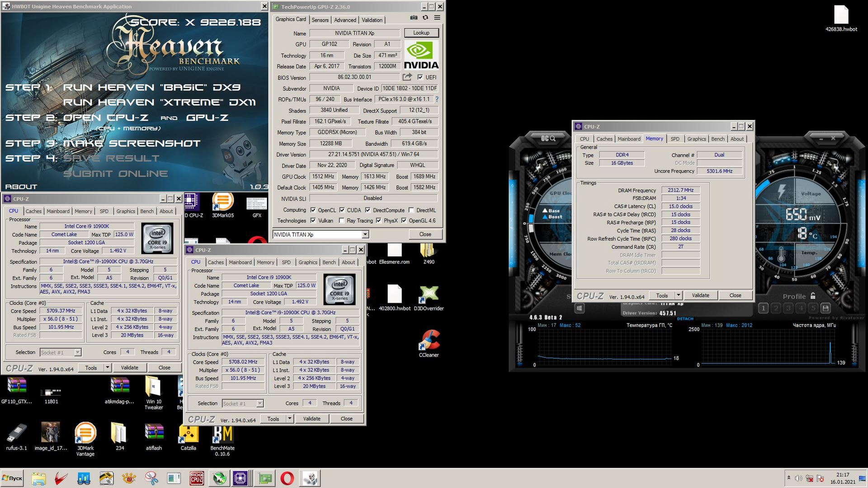Open the 3DMark Vantage desktop shortcut
868x488 pixels.
pyautogui.click(x=85, y=439)
